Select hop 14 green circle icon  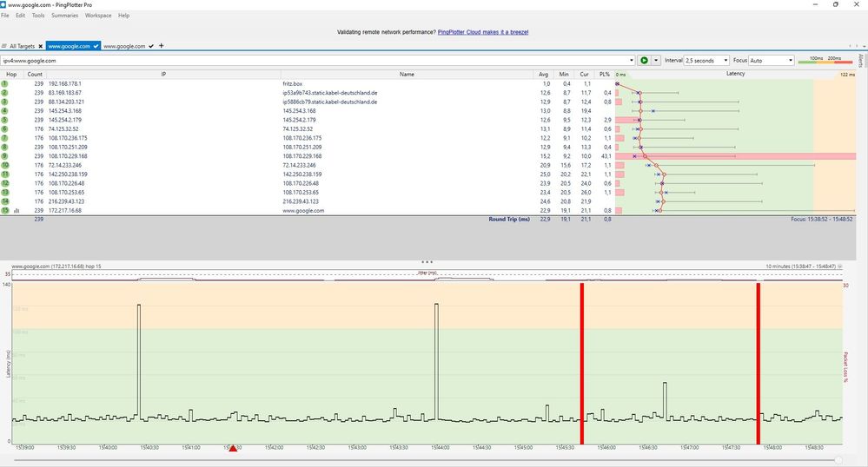5,201
